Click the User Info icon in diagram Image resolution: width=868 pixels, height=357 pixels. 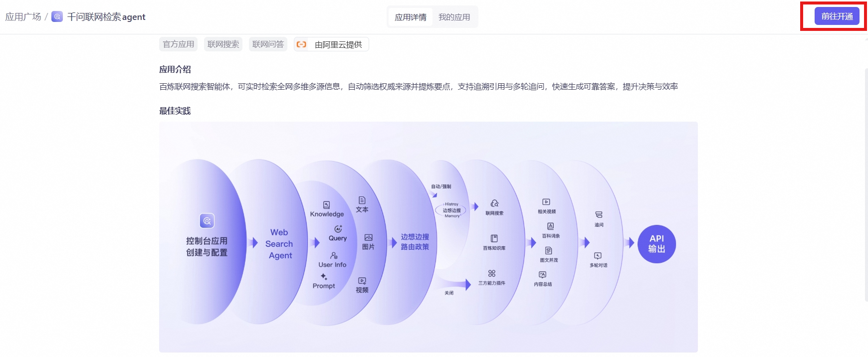334,255
